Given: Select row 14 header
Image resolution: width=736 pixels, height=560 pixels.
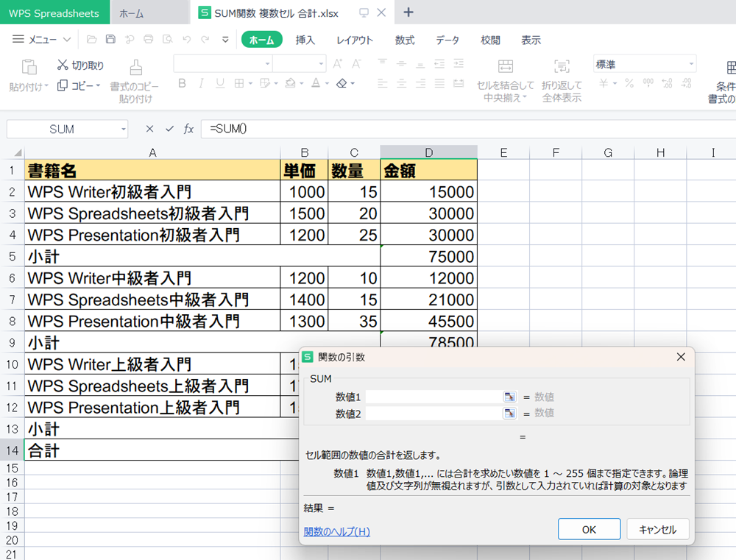Looking at the screenshot, I should coord(13,450).
